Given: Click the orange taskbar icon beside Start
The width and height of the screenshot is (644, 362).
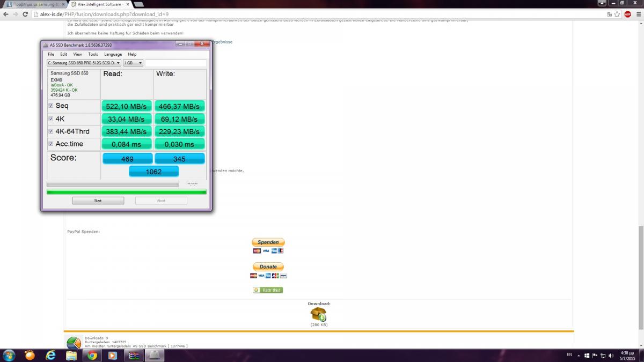Looking at the screenshot, I should tap(30, 355).
